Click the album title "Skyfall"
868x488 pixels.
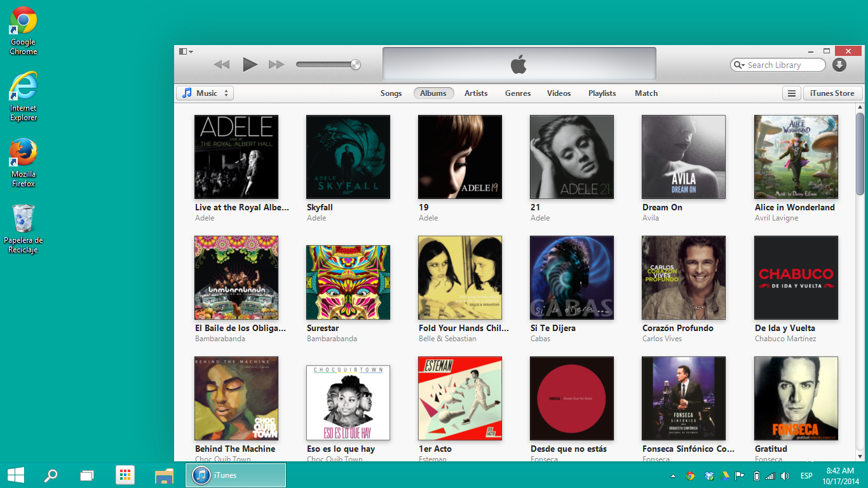(x=320, y=207)
